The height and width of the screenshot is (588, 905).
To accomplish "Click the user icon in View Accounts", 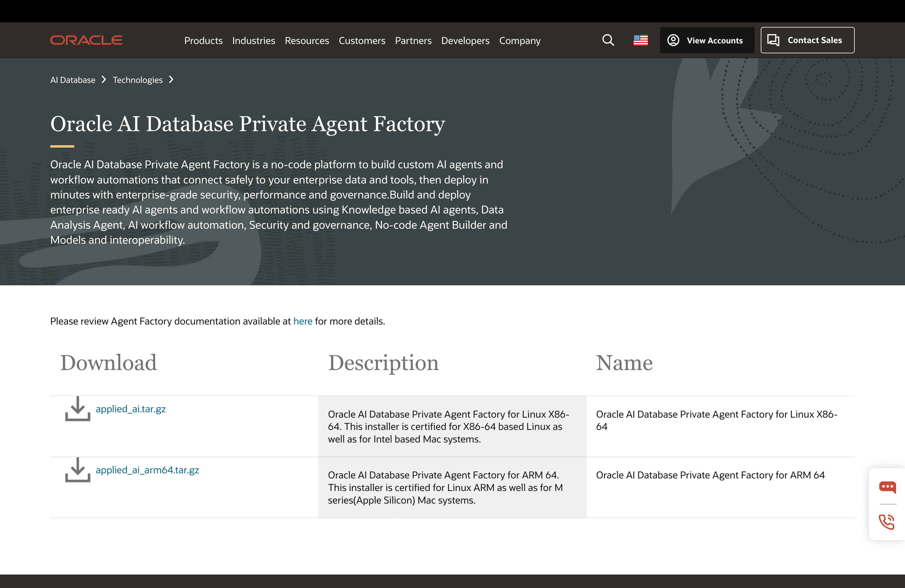I will coord(673,40).
